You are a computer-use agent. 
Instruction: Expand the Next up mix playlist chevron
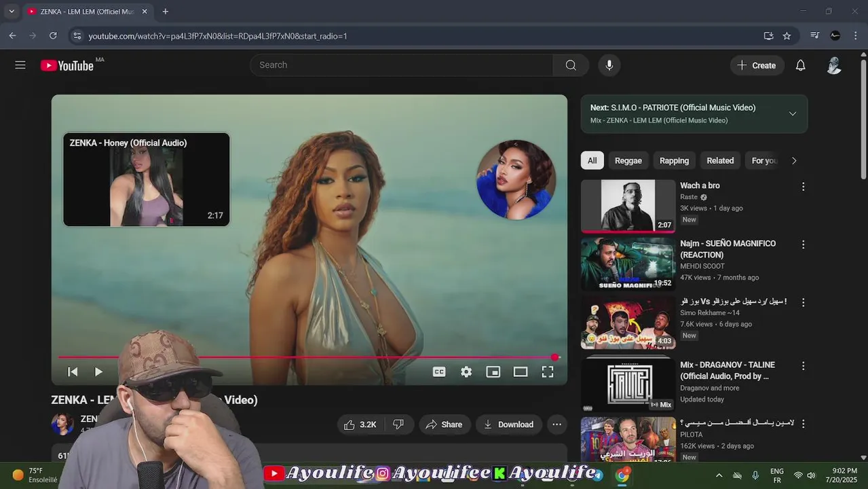click(793, 113)
